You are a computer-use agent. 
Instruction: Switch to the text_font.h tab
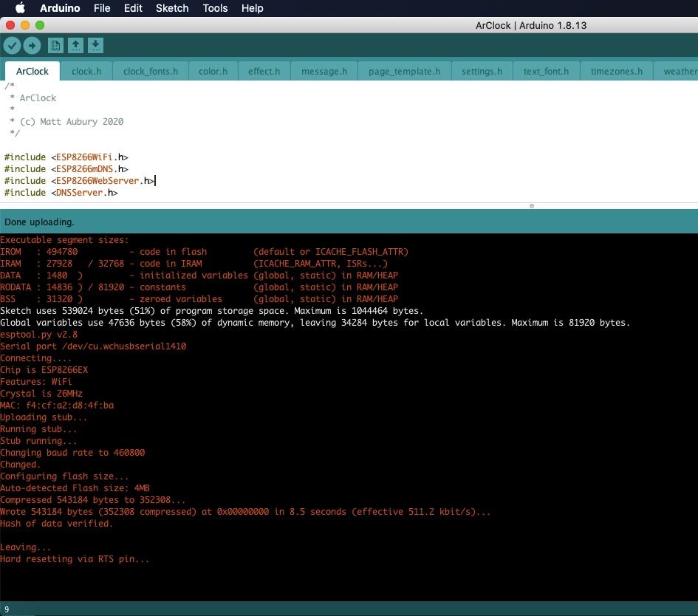tap(546, 71)
